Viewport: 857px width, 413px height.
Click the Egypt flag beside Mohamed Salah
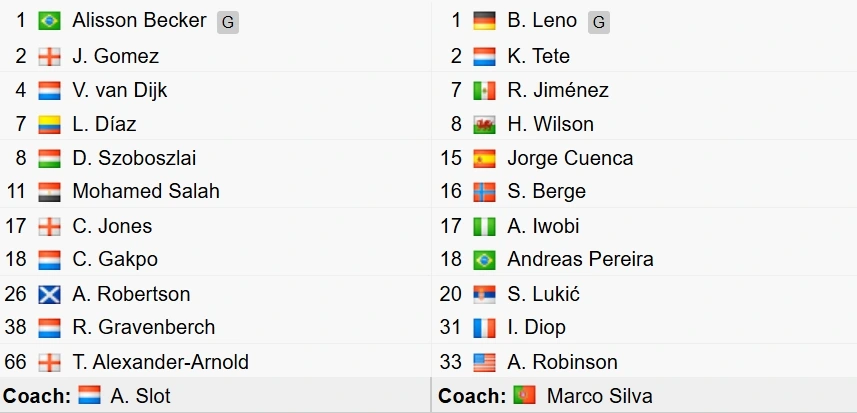coord(49,192)
